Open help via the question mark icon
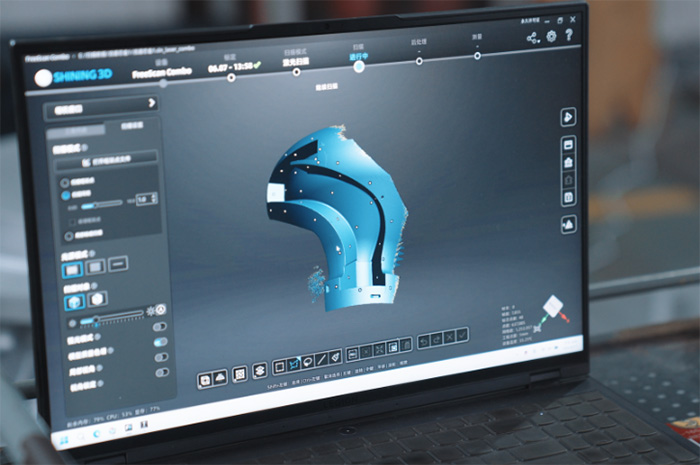Image resolution: width=700 pixels, height=465 pixels. coord(570,36)
